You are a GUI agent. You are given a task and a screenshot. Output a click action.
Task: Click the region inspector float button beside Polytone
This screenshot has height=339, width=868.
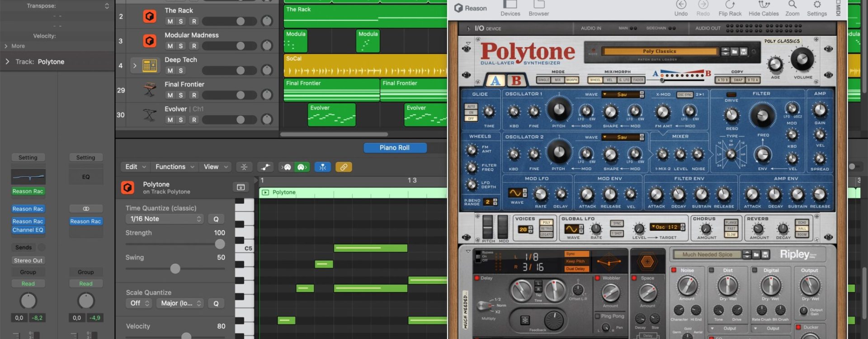241,187
